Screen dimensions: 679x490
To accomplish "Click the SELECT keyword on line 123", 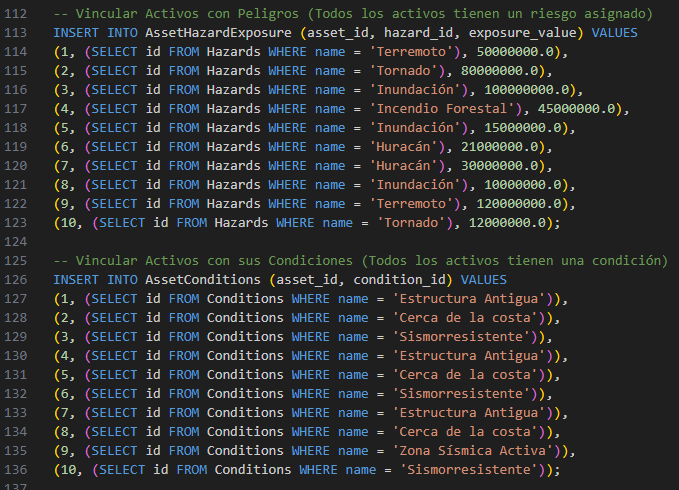I will [122, 223].
